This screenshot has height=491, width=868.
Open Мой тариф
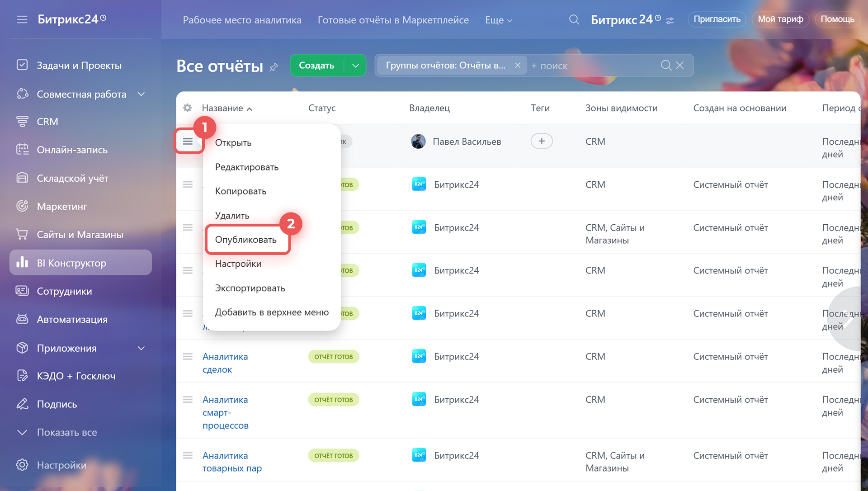click(780, 19)
